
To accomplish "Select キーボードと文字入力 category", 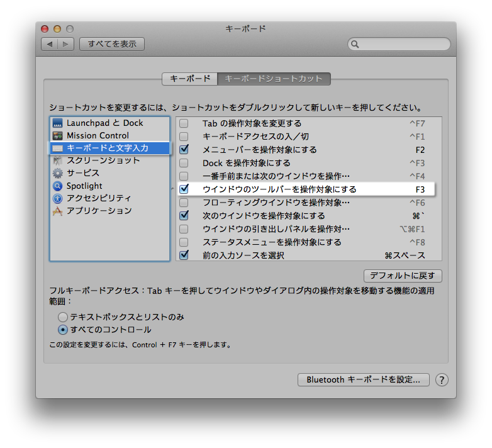I will pos(110,148).
